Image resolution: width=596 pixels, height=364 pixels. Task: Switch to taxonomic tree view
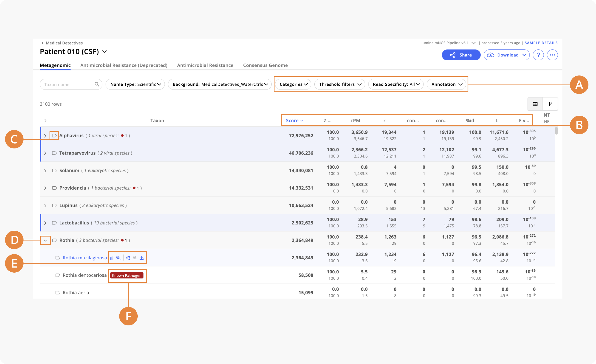tap(550, 104)
